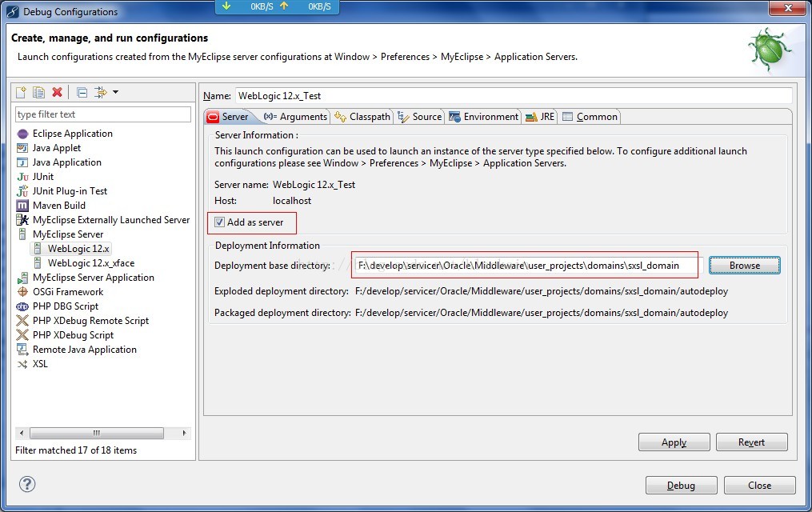Select MyEclipse Externally Launched Server entry
This screenshot has height=512, width=812.
(x=111, y=220)
